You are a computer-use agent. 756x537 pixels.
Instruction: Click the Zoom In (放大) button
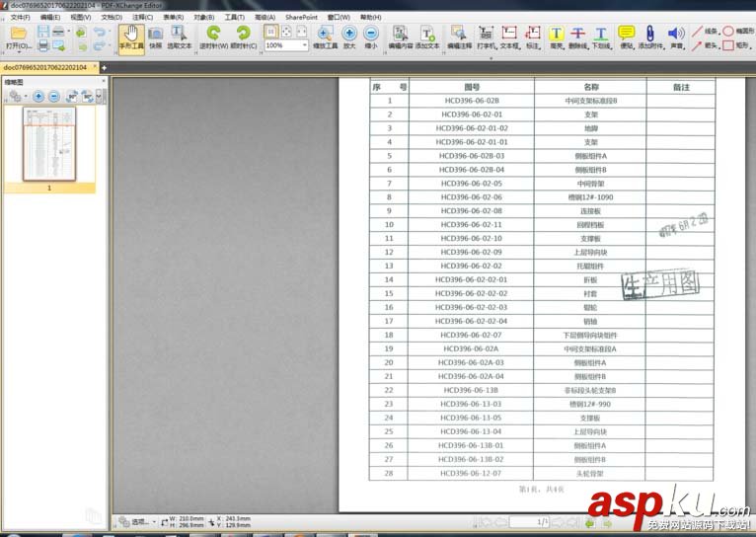(x=349, y=38)
